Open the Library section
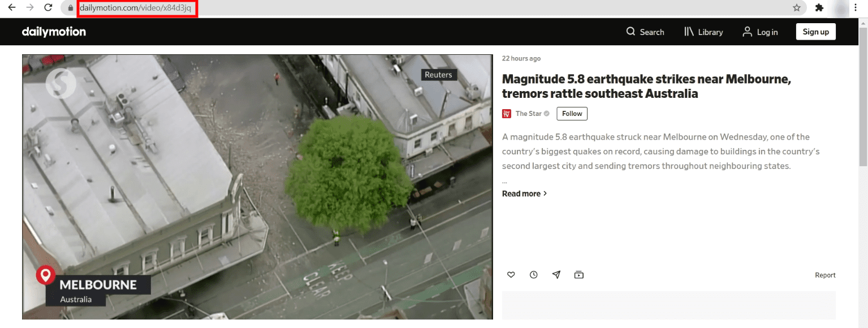Screen dimensions: 868x328 click(x=703, y=32)
